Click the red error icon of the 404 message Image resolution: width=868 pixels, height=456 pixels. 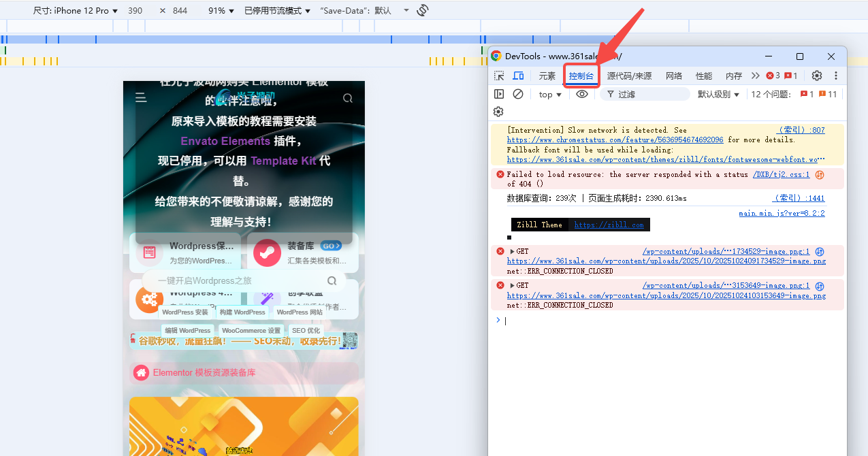tap(500, 174)
